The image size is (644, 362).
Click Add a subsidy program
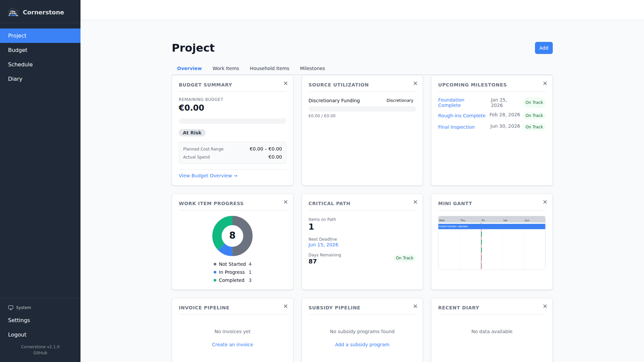pos(362,344)
